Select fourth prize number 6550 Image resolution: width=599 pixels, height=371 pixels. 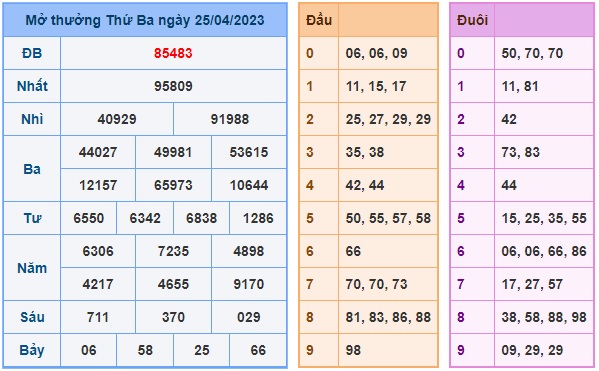89,218
